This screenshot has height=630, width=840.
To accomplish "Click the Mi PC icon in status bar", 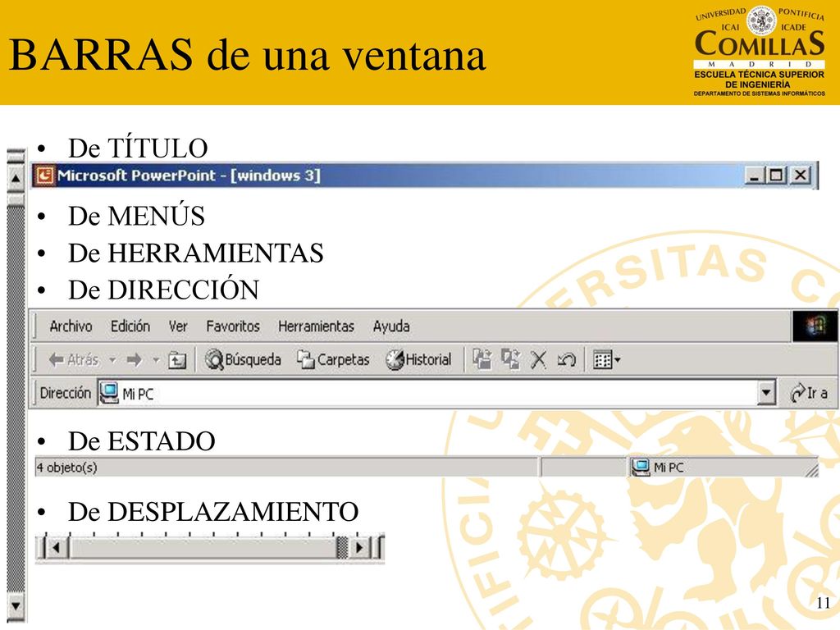I will pos(640,467).
